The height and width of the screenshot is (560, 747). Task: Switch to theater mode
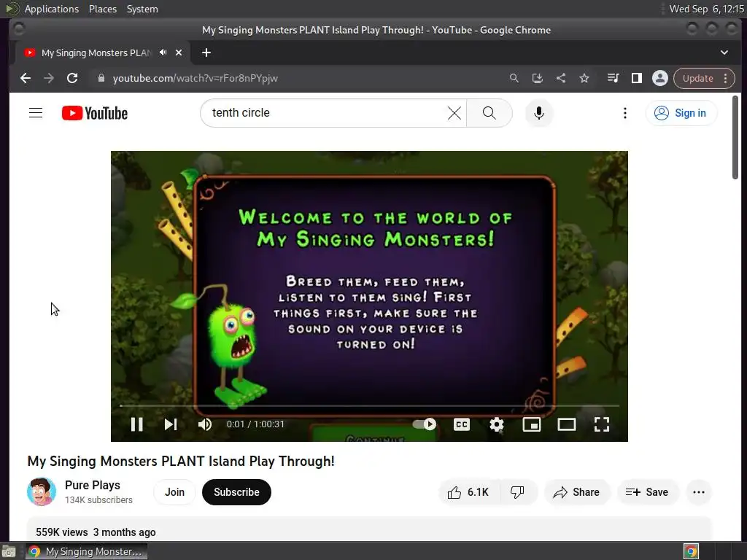tap(566, 424)
